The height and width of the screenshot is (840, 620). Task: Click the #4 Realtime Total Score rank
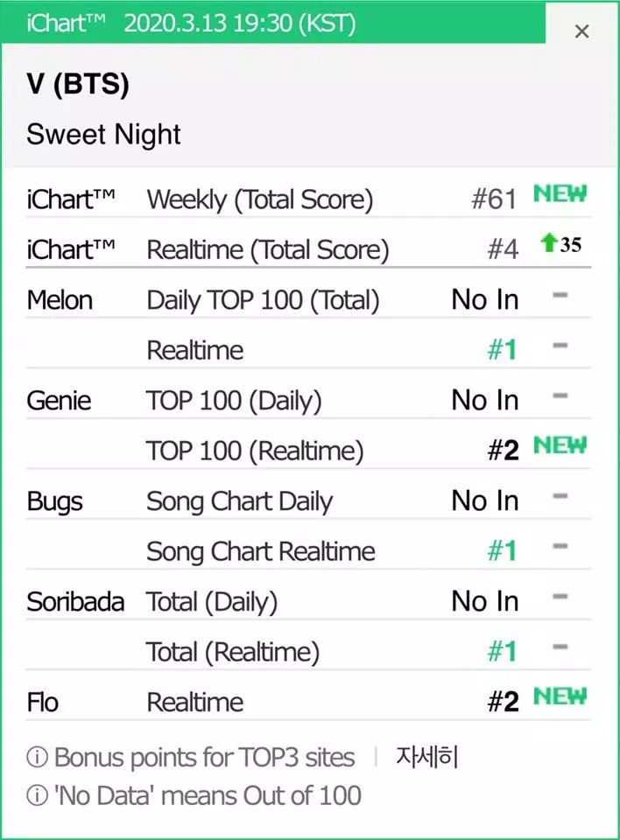click(502, 248)
